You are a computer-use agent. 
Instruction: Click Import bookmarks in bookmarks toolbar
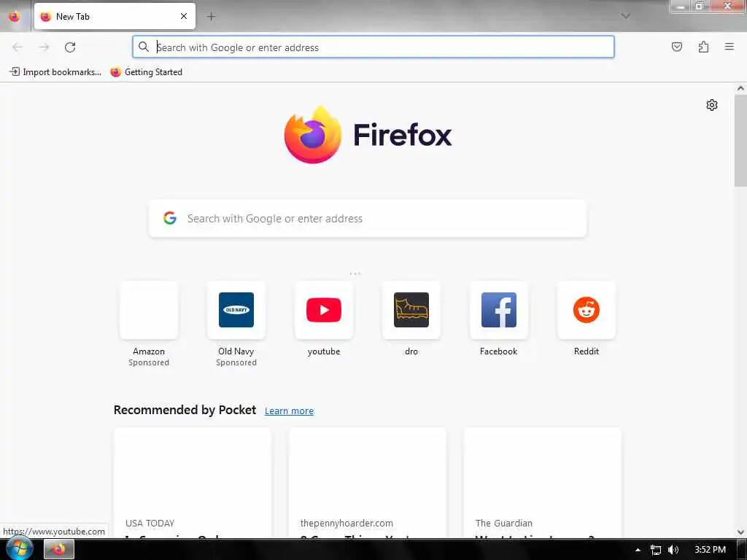(55, 72)
